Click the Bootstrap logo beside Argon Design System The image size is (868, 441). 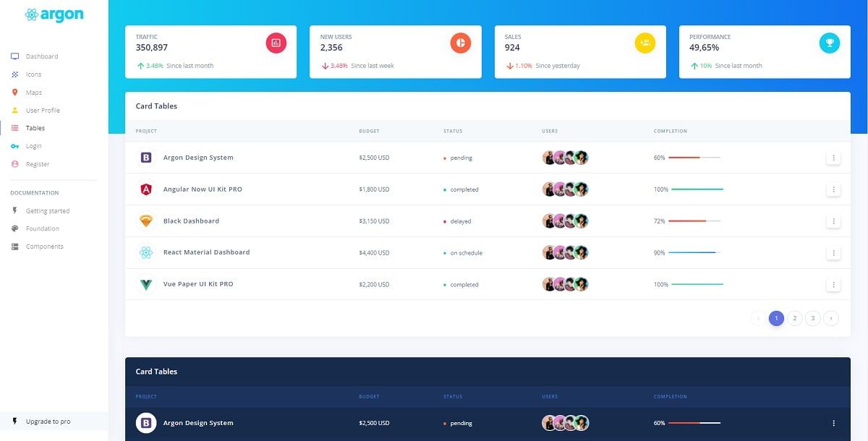147,157
